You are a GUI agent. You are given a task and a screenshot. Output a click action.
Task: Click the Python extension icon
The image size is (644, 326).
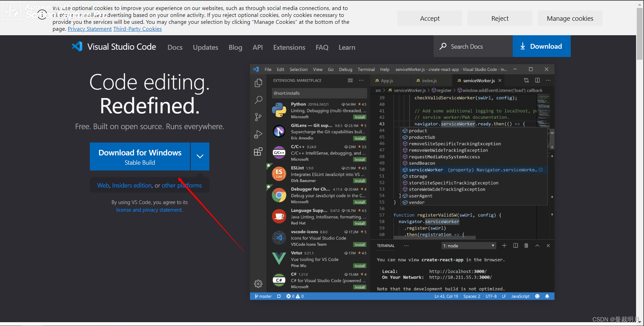coord(279,110)
